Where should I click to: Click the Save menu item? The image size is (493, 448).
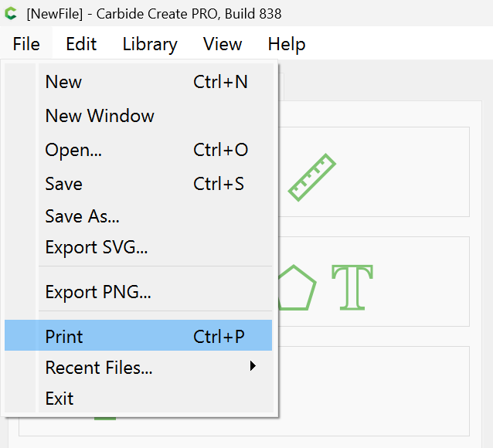click(64, 184)
